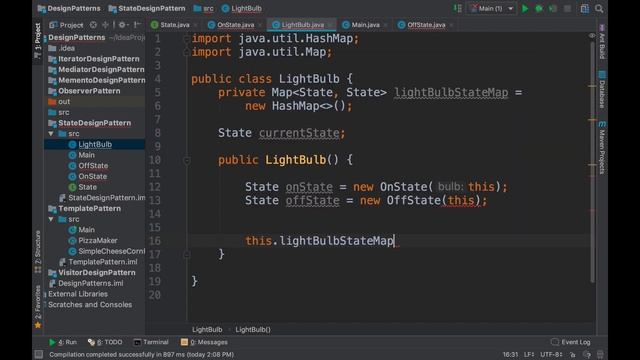Open the UTF-8 encoding selector in status bar
Image resolution: width=640 pixels, height=360 pixels.
(551, 354)
